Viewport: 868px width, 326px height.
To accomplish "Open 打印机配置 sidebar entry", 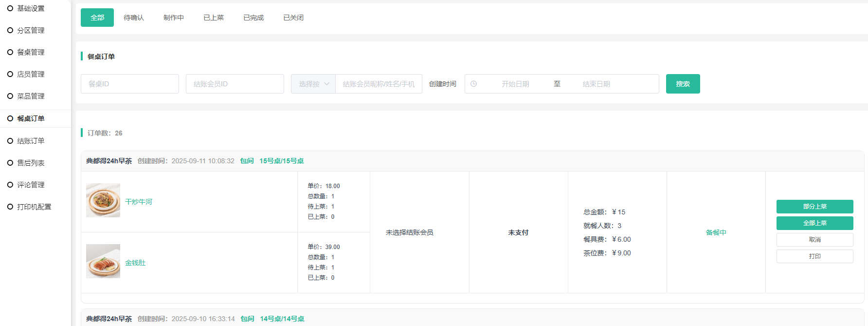I will (x=34, y=207).
